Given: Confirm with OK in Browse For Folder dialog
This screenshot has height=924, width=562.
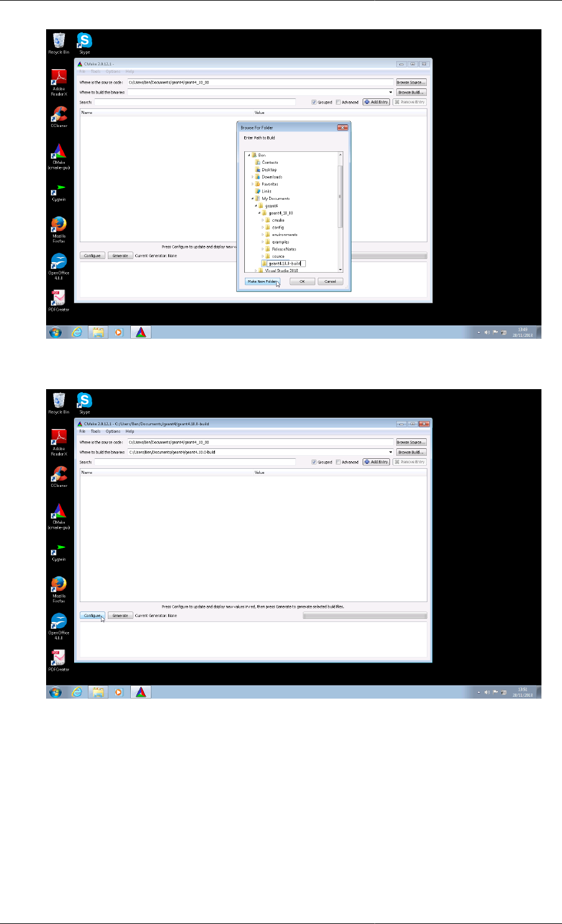Looking at the screenshot, I should [302, 281].
